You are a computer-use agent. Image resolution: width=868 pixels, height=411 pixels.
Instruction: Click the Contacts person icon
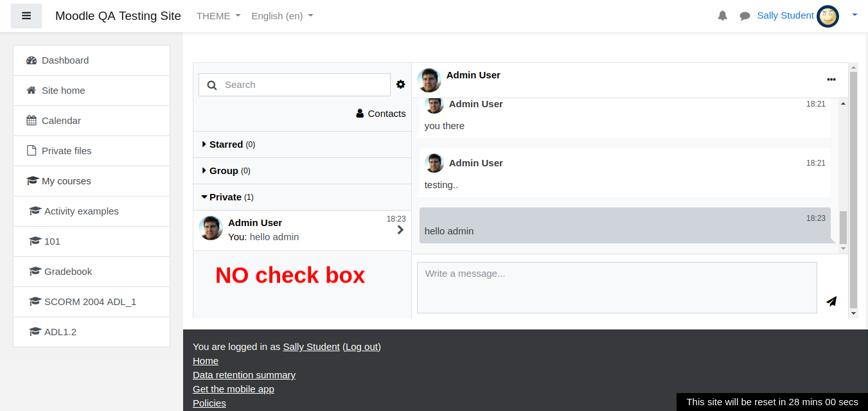point(360,114)
